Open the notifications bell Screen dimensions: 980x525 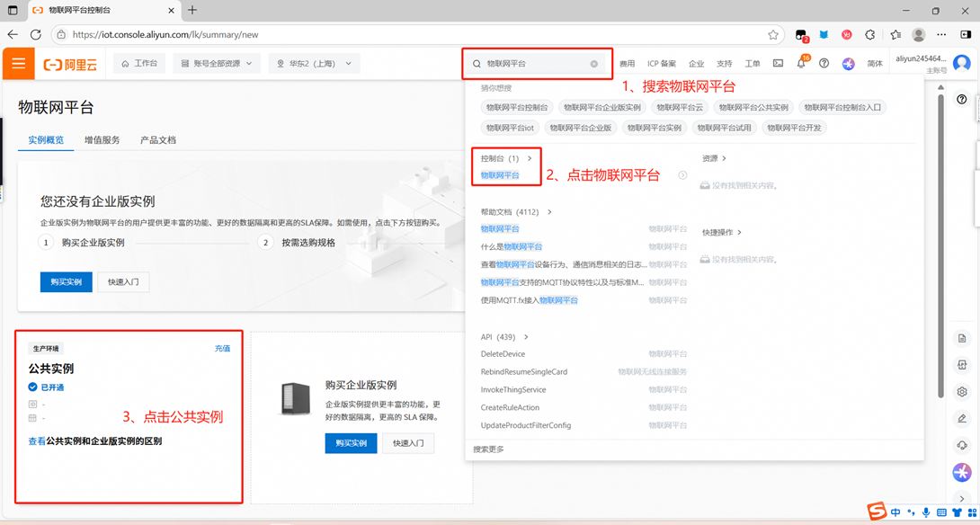tap(800, 63)
